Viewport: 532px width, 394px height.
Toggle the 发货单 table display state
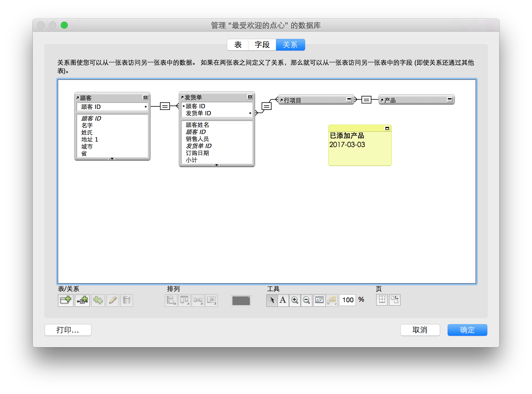[250, 97]
